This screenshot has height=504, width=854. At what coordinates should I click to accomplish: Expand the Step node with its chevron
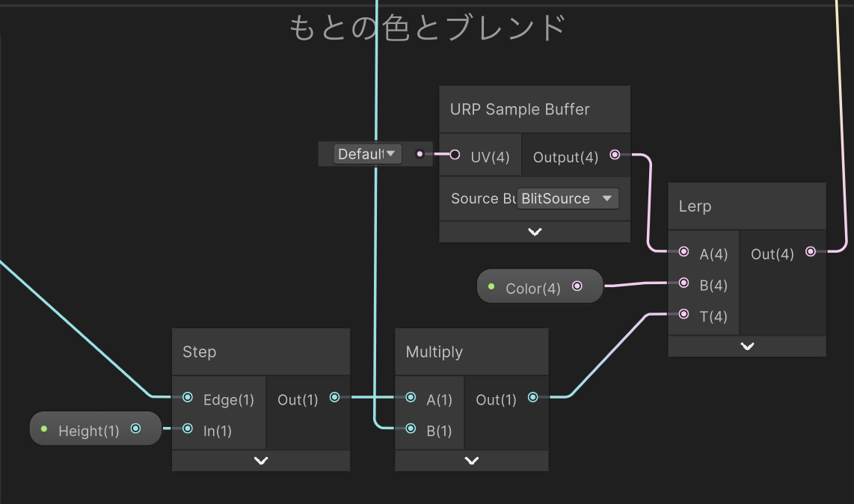260,461
